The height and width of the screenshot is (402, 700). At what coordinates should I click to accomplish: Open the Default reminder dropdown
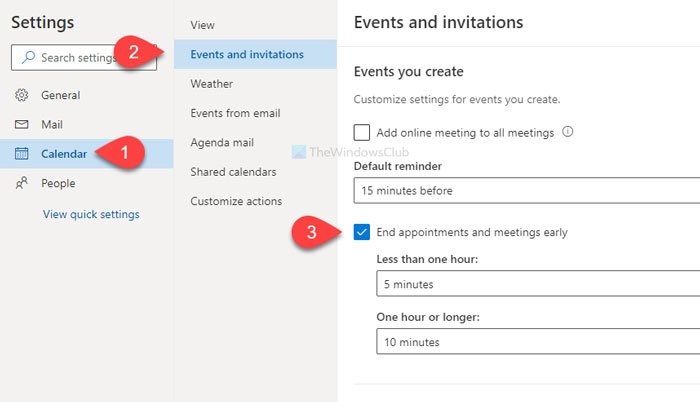(x=526, y=190)
